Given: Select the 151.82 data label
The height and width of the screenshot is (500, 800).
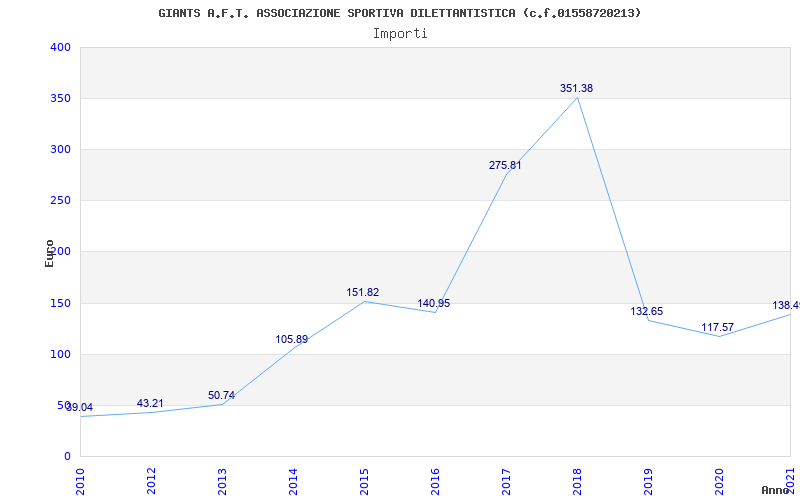Looking at the screenshot, I should click(x=363, y=292).
